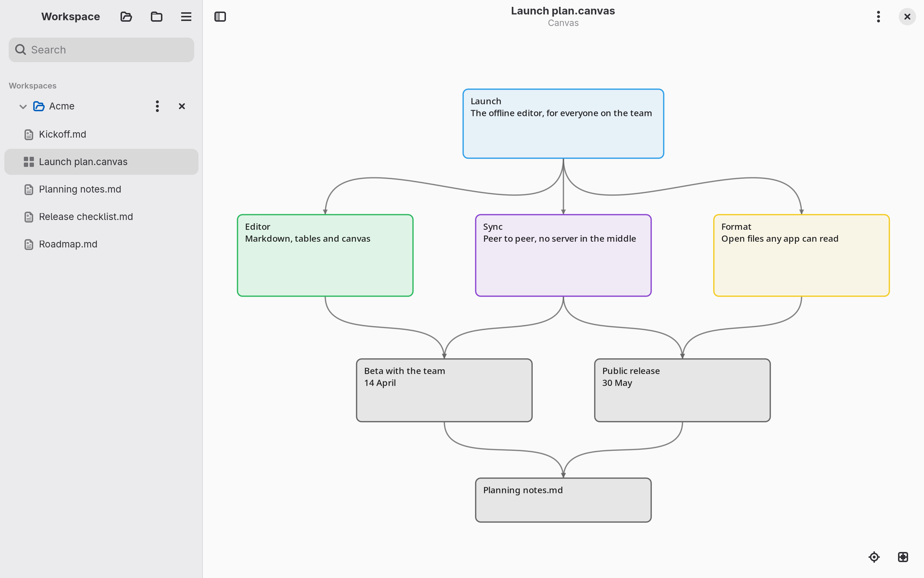Select the Public release card
924x578 pixels.
[682, 390]
